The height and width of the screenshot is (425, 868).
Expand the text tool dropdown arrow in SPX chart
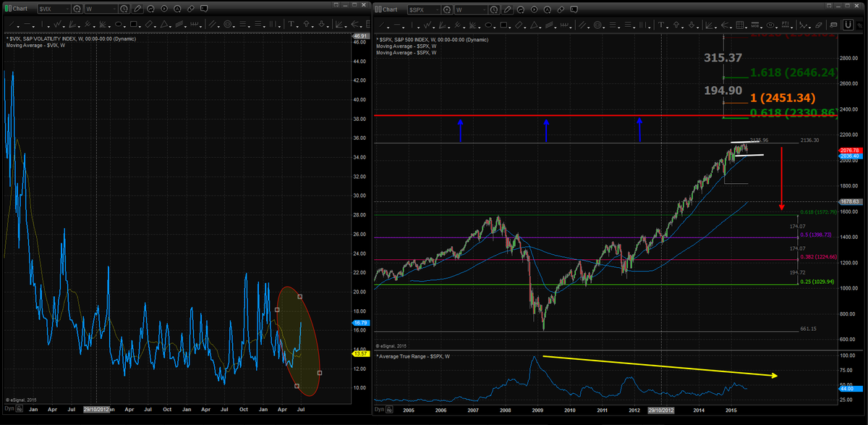coord(668,28)
